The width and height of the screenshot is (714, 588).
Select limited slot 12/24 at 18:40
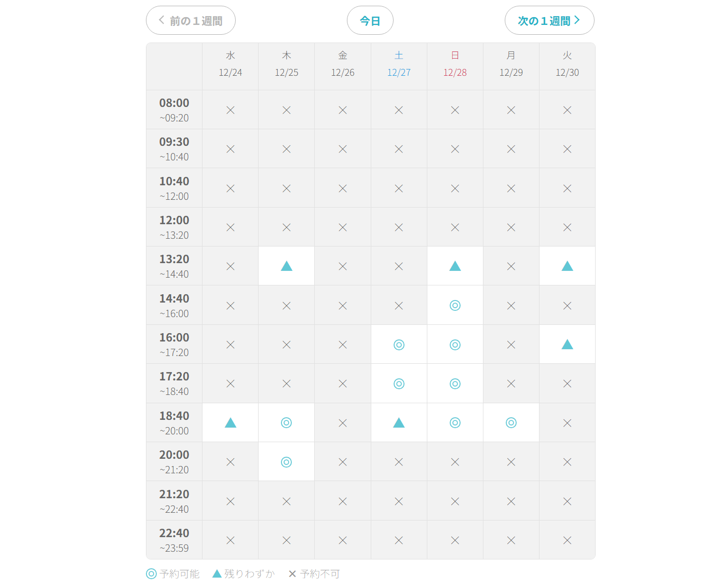coord(231,423)
